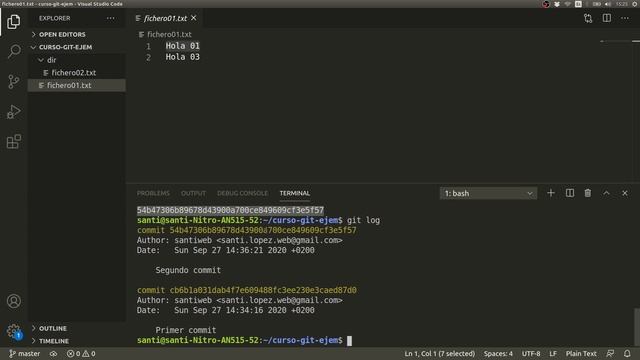640x360 pixels.
Task: Create a new terminal with plus icon
Action: (551, 193)
